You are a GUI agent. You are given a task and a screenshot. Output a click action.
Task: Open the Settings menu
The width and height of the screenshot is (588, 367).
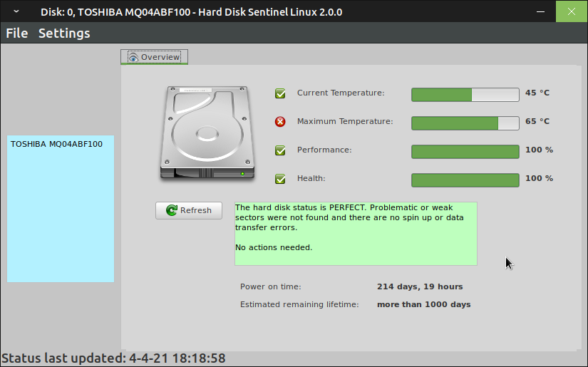point(64,33)
